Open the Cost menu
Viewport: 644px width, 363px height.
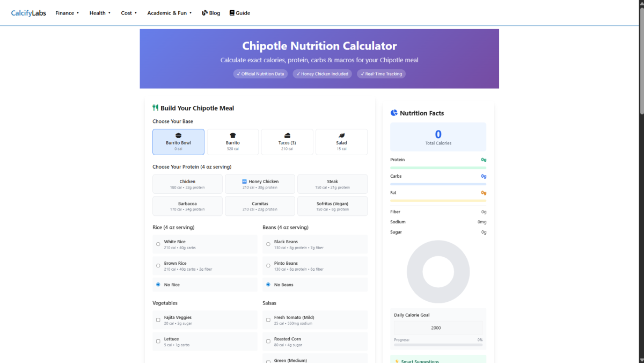click(129, 13)
